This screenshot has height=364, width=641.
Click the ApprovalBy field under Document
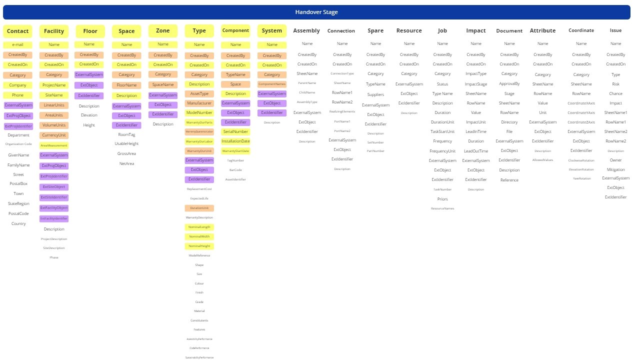coord(509,83)
